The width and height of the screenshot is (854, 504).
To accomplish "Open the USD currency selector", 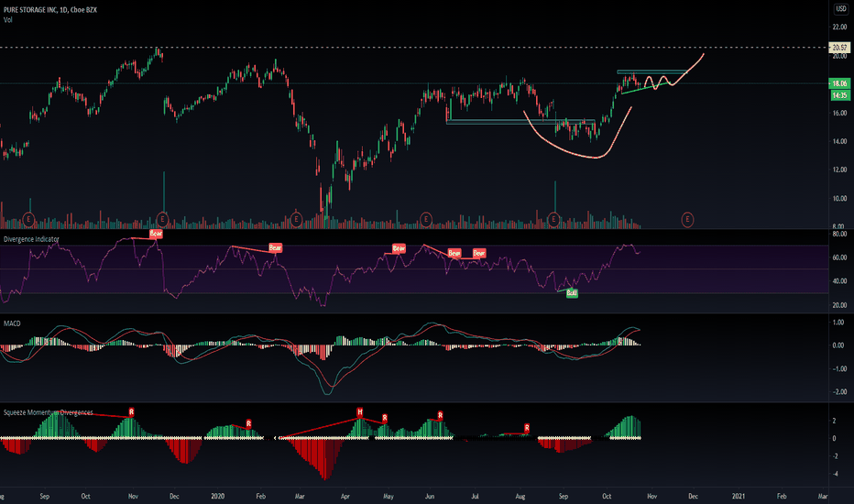I will click(x=841, y=9).
